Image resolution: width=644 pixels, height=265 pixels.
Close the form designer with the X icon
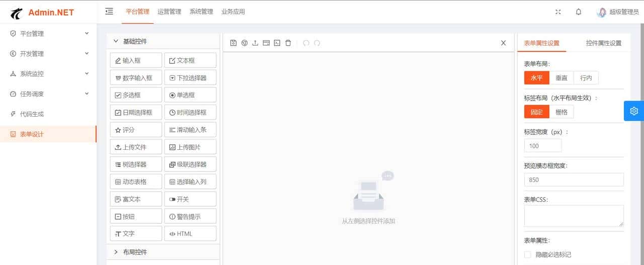(503, 43)
